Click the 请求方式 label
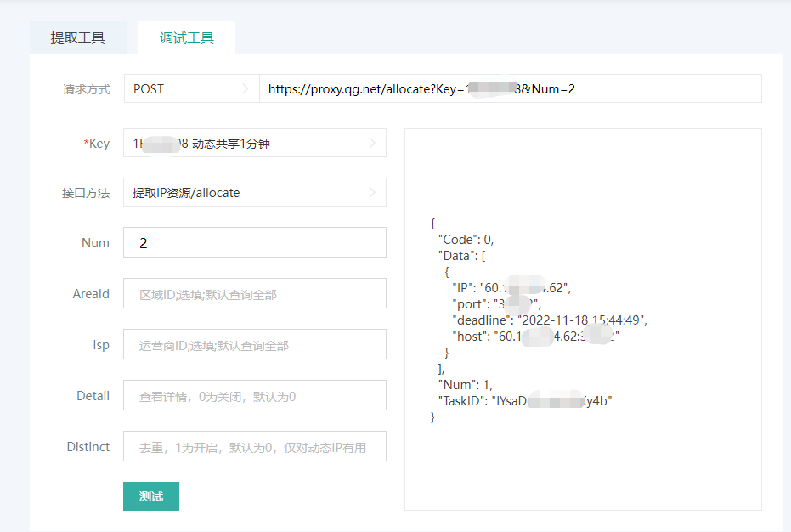This screenshot has width=791, height=532. click(x=86, y=89)
